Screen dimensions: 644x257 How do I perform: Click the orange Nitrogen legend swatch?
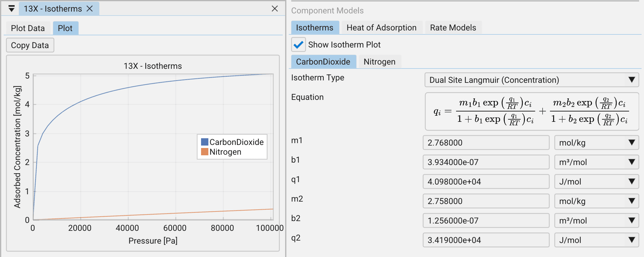point(205,152)
